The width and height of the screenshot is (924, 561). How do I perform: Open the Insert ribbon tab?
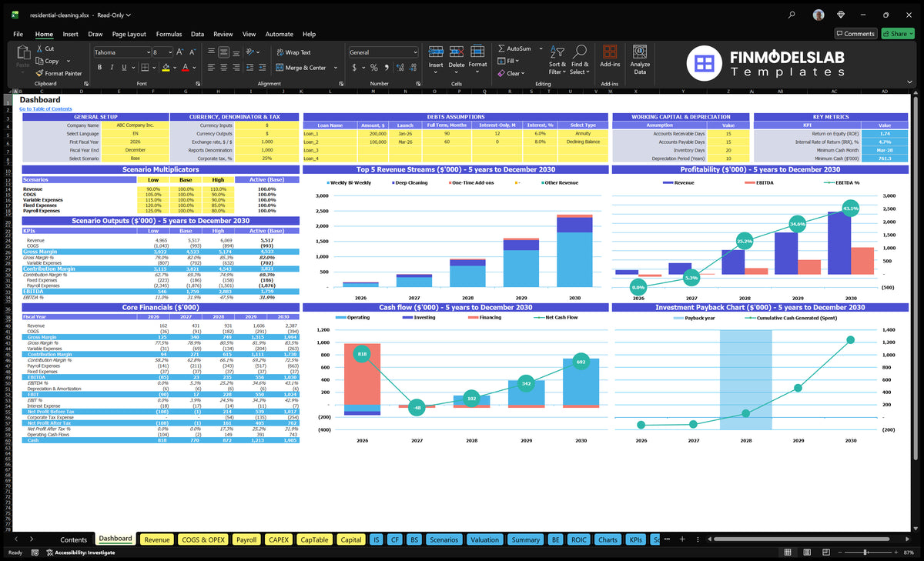tap(70, 34)
